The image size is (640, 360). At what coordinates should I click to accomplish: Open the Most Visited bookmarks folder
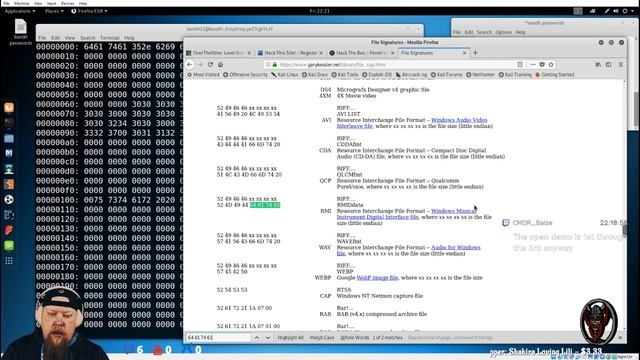tap(203, 75)
